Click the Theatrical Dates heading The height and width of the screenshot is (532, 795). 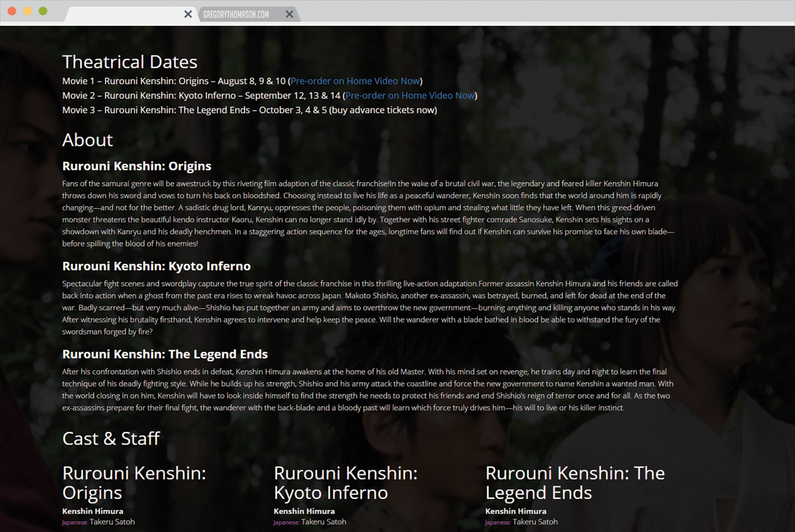[130, 62]
